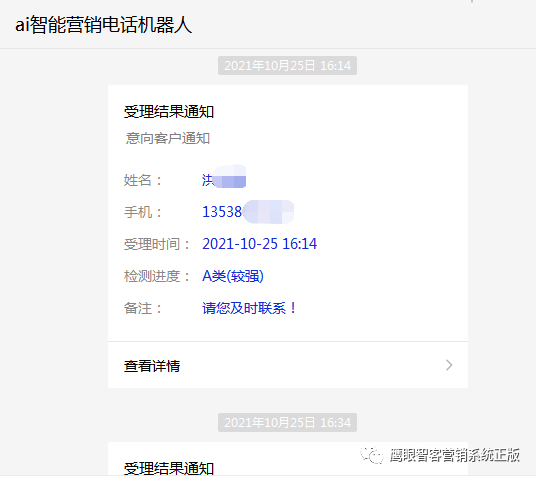The width and height of the screenshot is (536, 479).
Task: Click the blurred name value beside 姓名
Action: point(224,177)
